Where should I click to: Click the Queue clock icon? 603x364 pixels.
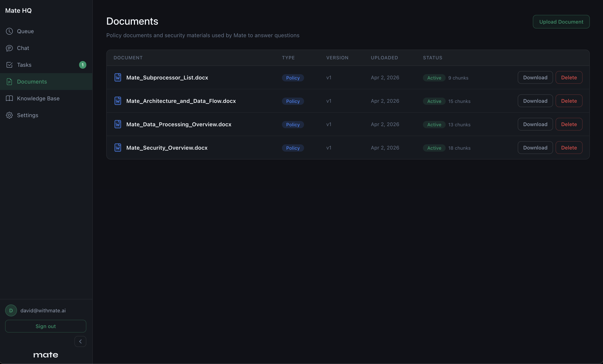click(x=9, y=31)
